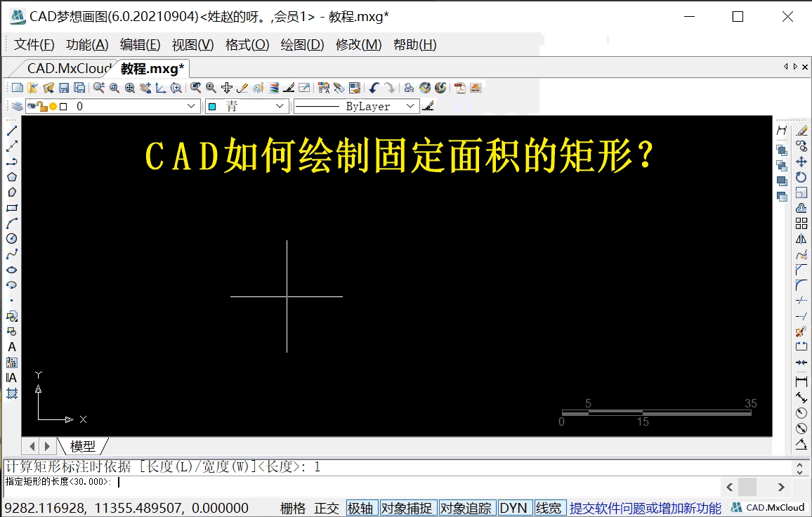Click the Export PDF icon
Image resolution: width=812 pixels, height=517 pixels.
pos(460,88)
